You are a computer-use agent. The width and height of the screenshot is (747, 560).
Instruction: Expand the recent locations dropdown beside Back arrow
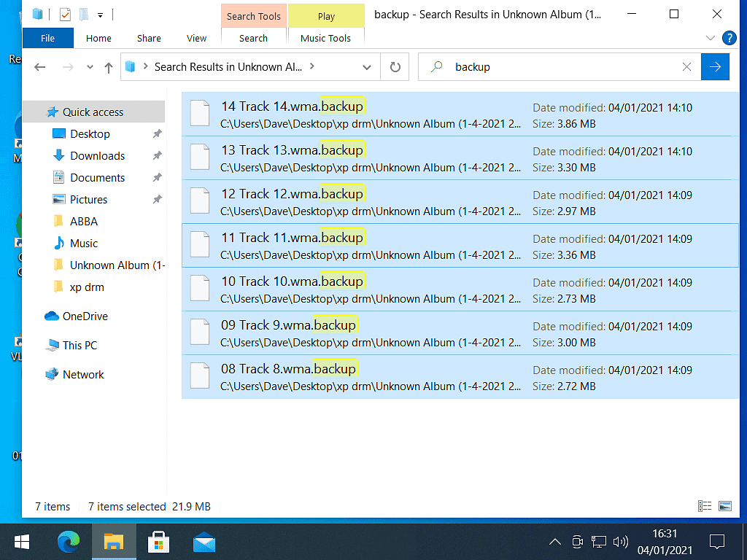point(89,66)
